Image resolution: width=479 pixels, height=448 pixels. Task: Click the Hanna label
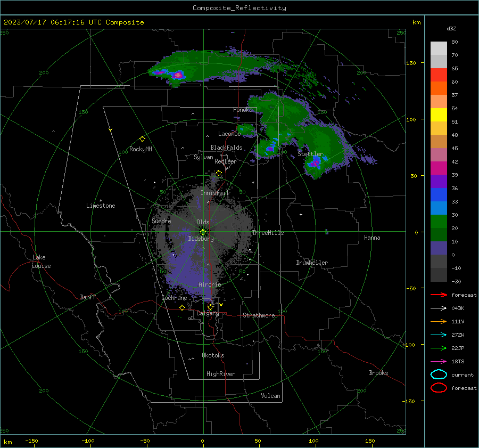[372, 238]
